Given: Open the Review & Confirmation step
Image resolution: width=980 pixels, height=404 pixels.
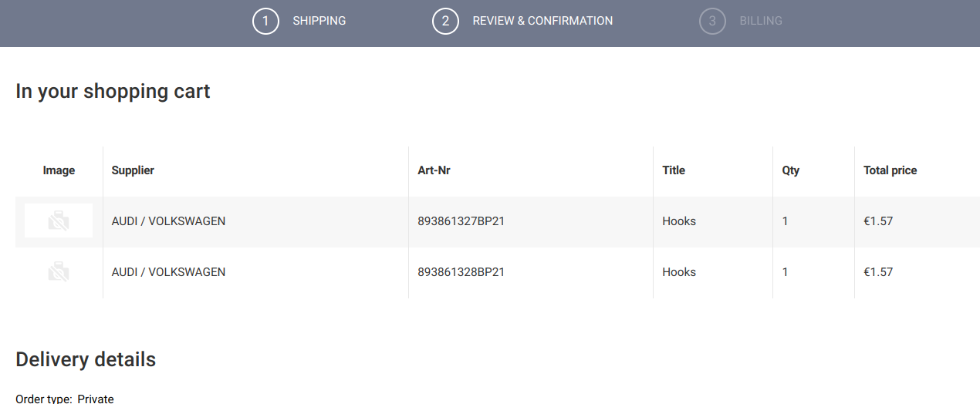Looking at the screenshot, I should (542, 21).
